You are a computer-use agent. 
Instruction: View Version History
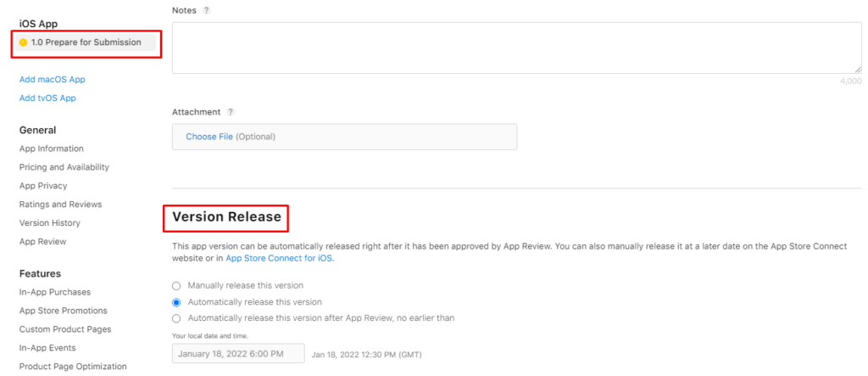(x=50, y=223)
